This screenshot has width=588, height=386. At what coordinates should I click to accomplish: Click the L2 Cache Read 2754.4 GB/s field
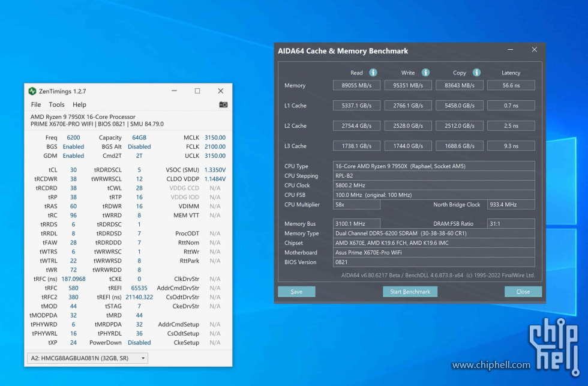tap(356, 125)
